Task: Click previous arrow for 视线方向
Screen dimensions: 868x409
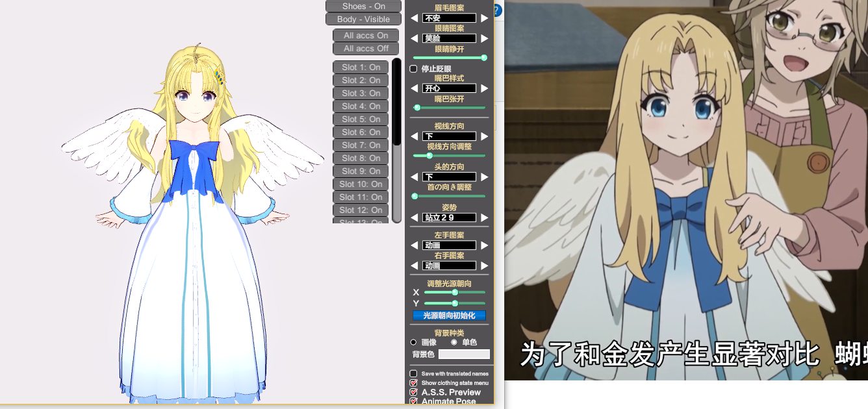Action: (x=415, y=136)
